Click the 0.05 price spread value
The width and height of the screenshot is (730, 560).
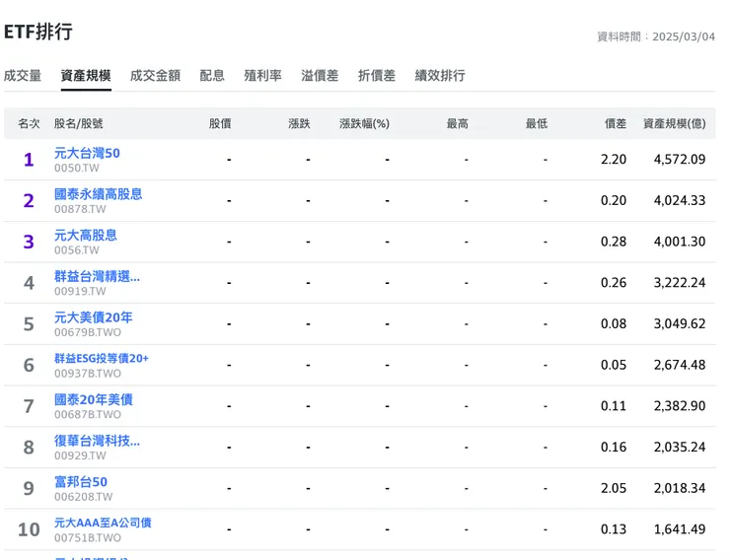click(x=614, y=365)
